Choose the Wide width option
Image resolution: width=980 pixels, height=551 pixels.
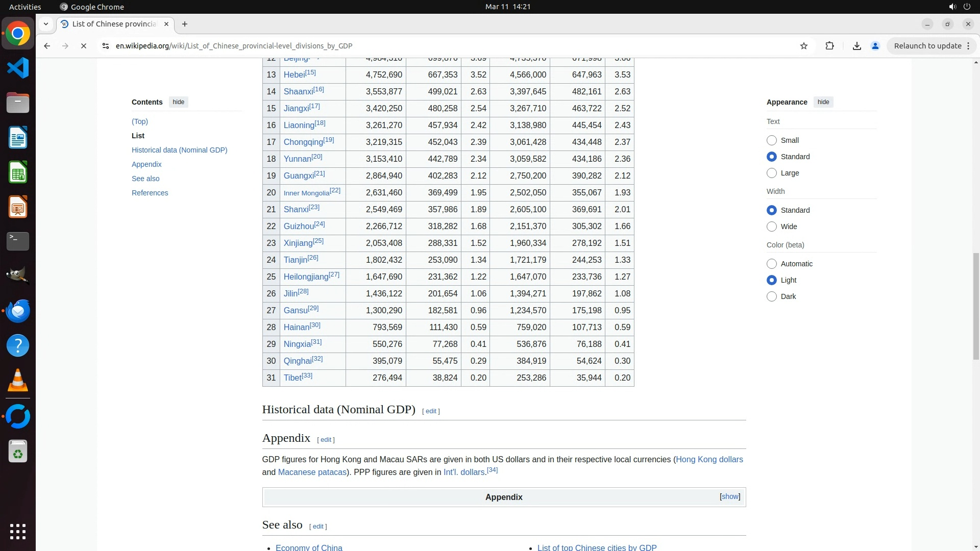(x=772, y=227)
